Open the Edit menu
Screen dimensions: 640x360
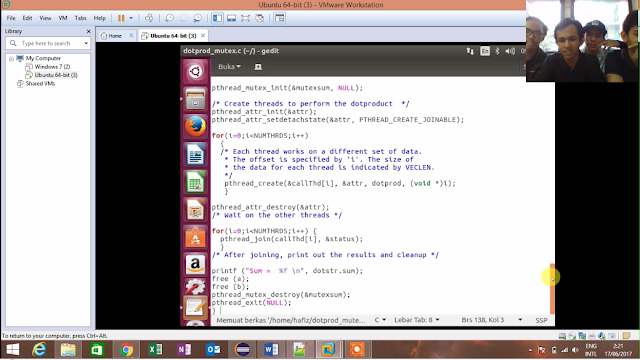click(x=27, y=18)
